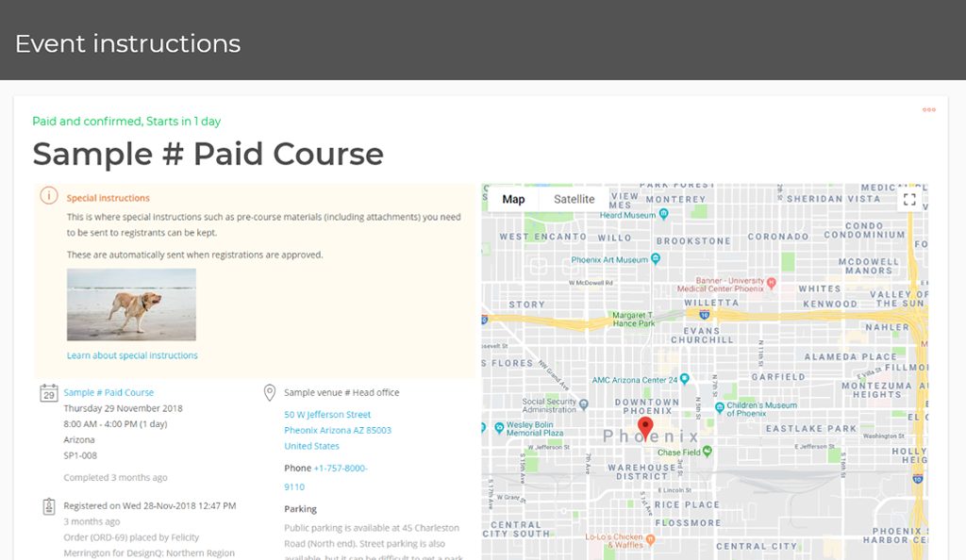Screen dimensions: 966x560
Task: Click the Garfield neighborhood map label
Action: (x=778, y=376)
